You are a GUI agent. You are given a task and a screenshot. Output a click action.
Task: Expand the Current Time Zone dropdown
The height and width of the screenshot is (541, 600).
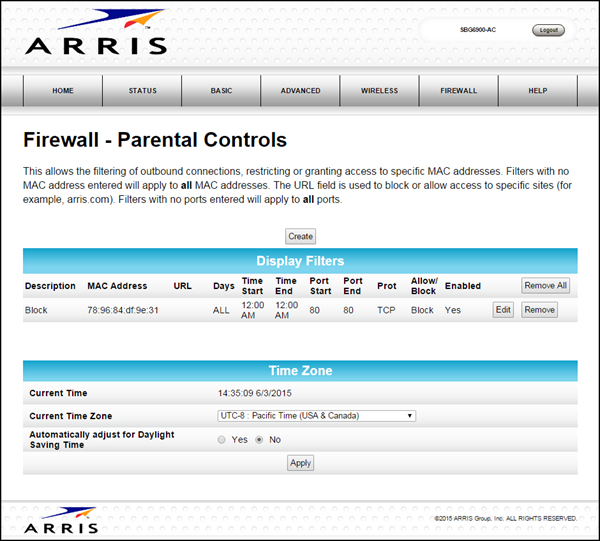[x=316, y=416]
